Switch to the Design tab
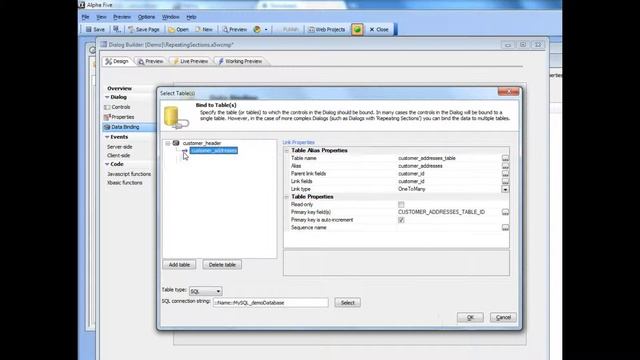 pos(117,61)
